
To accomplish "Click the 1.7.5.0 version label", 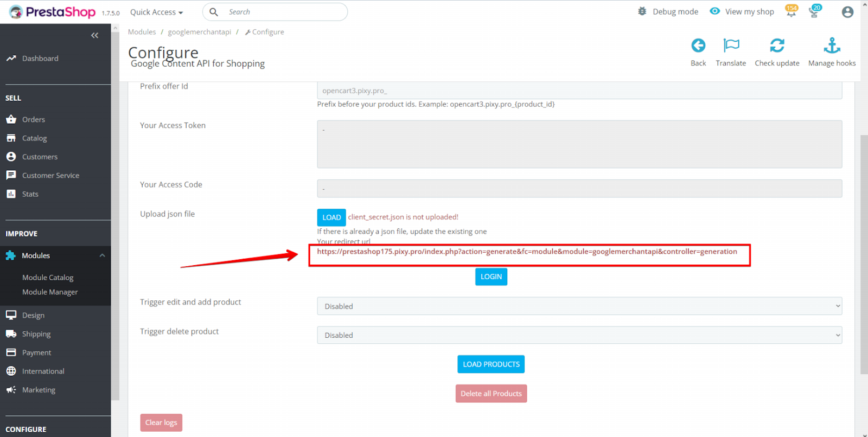I will [x=111, y=13].
